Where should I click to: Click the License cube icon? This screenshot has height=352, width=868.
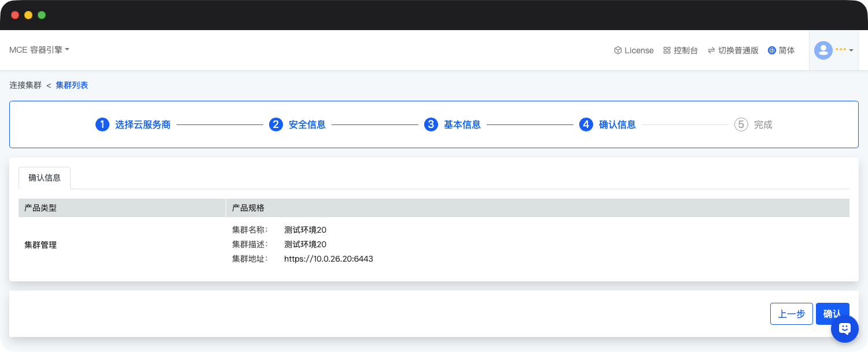pyautogui.click(x=617, y=50)
